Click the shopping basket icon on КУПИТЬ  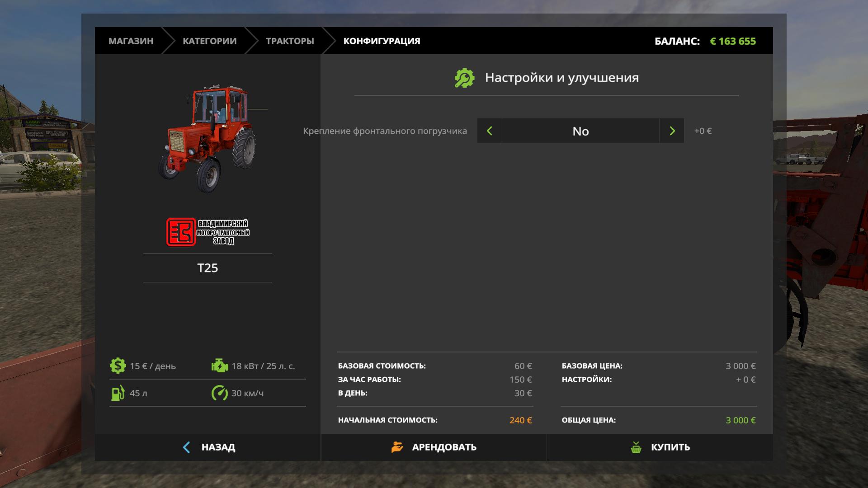coord(636,447)
